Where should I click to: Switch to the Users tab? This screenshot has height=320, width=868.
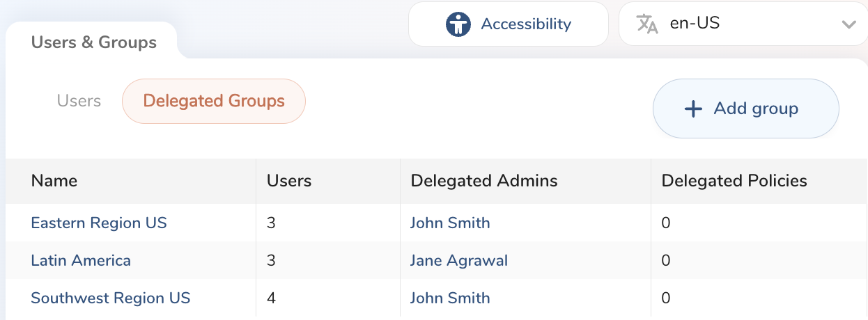click(79, 101)
